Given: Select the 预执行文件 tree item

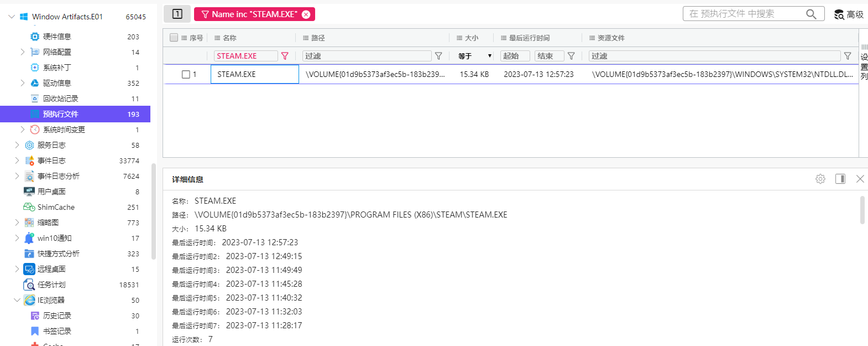Looking at the screenshot, I should (75, 114).
